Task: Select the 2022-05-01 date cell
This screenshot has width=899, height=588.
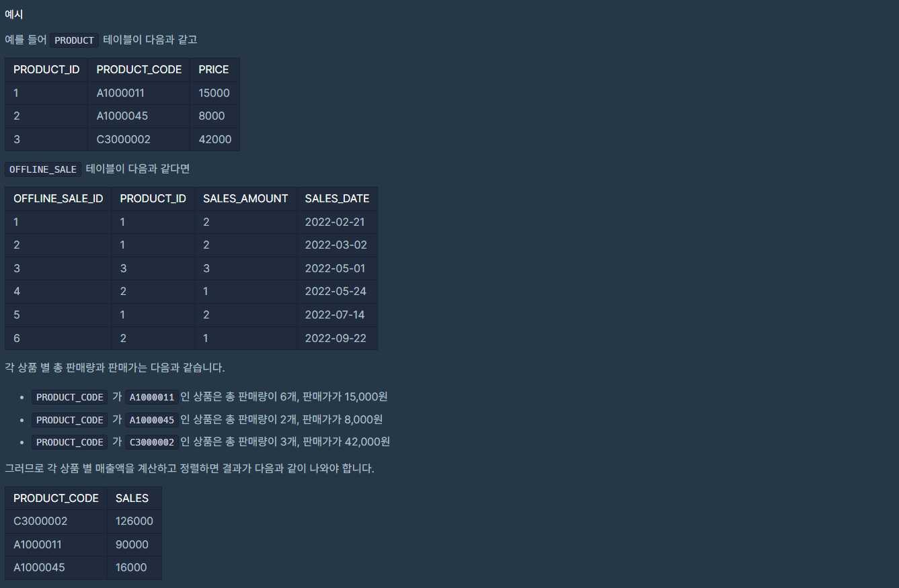Action: [x=336, y=269]
